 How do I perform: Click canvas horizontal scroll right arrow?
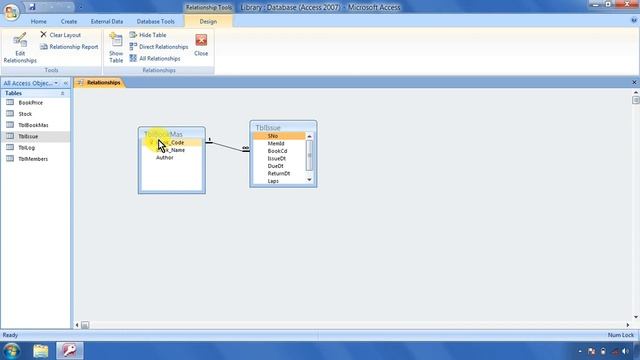[x=628, y=325]
